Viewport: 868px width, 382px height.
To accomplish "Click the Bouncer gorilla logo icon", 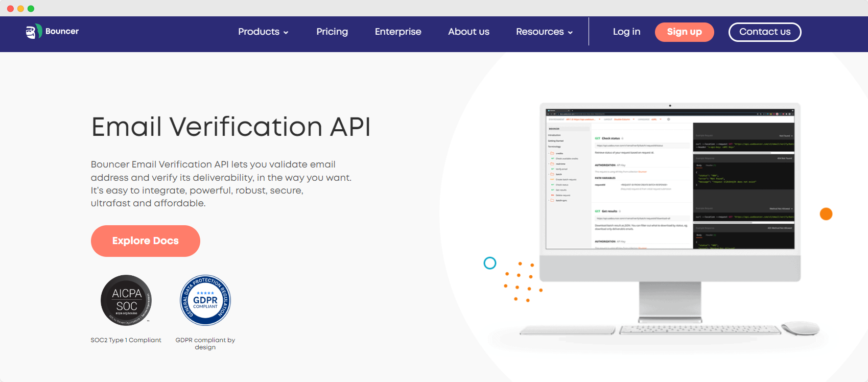I will [x=33, y=32].
